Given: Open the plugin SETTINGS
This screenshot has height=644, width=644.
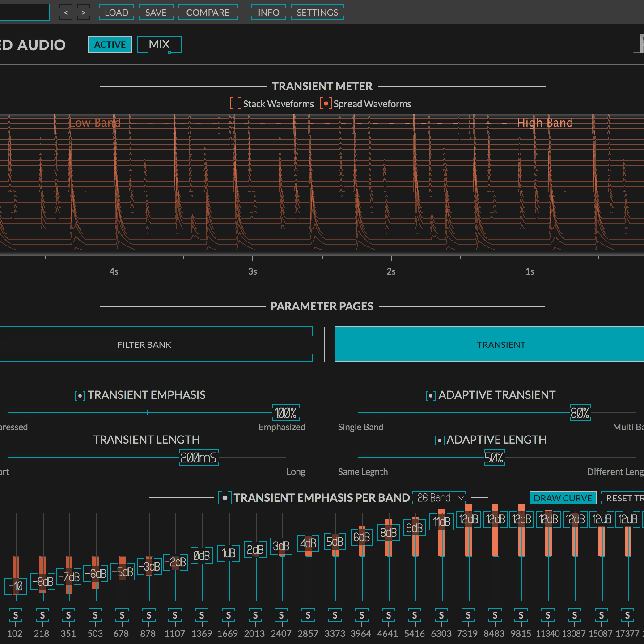Looking at the screenshot, I should click(317, 13).
